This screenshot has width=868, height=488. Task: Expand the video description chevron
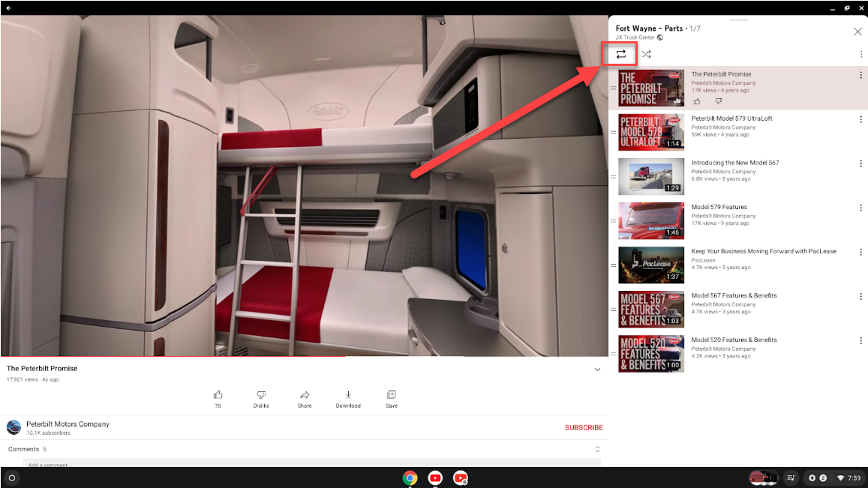(x=597, y=370)
